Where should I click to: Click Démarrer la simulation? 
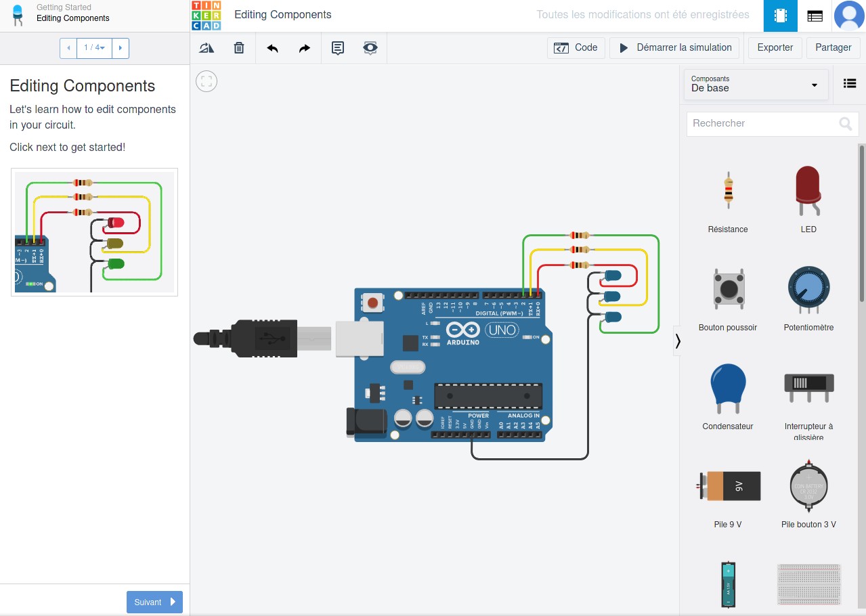675,48
